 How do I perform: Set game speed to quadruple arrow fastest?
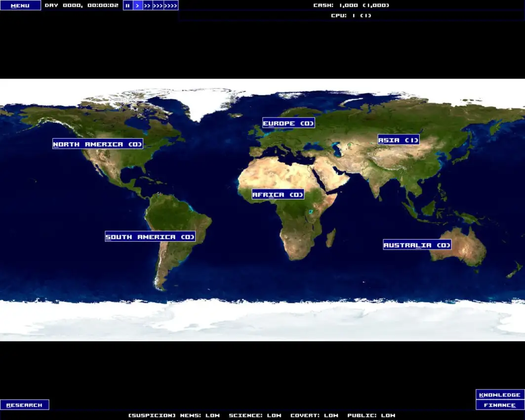pos(171,5)
